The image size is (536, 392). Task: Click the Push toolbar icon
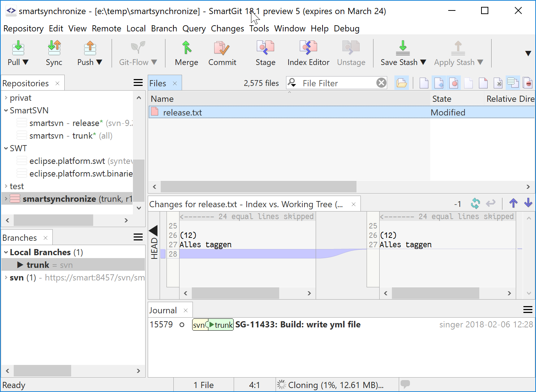click(x=90, y=48)
